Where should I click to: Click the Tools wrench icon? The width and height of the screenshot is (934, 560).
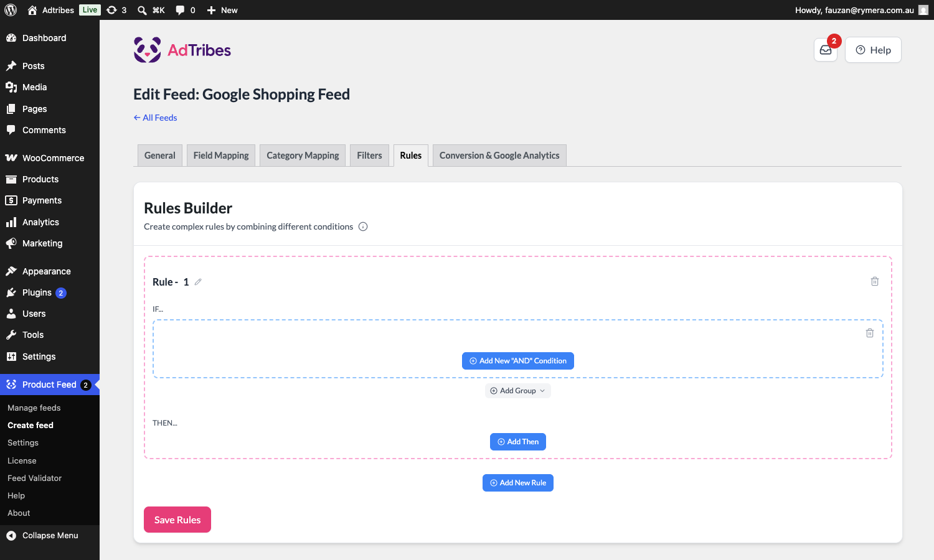(x=11, y=335)
